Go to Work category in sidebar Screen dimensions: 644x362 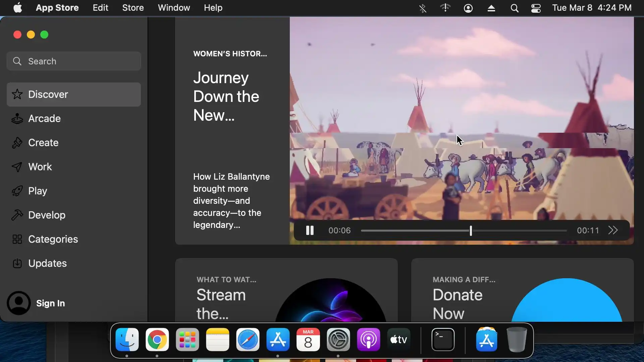(x=40, y=167)
